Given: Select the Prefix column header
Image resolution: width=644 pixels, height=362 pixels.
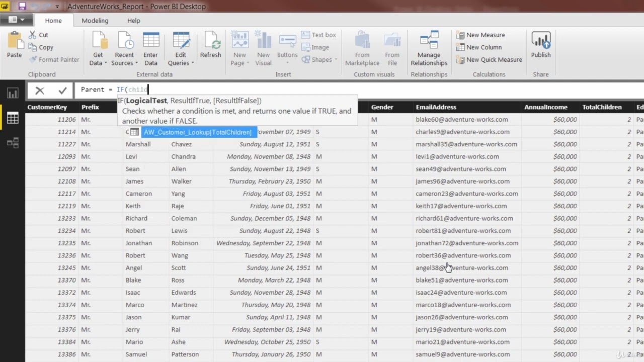Looking at the screenshot, I should tap(101, 107).
